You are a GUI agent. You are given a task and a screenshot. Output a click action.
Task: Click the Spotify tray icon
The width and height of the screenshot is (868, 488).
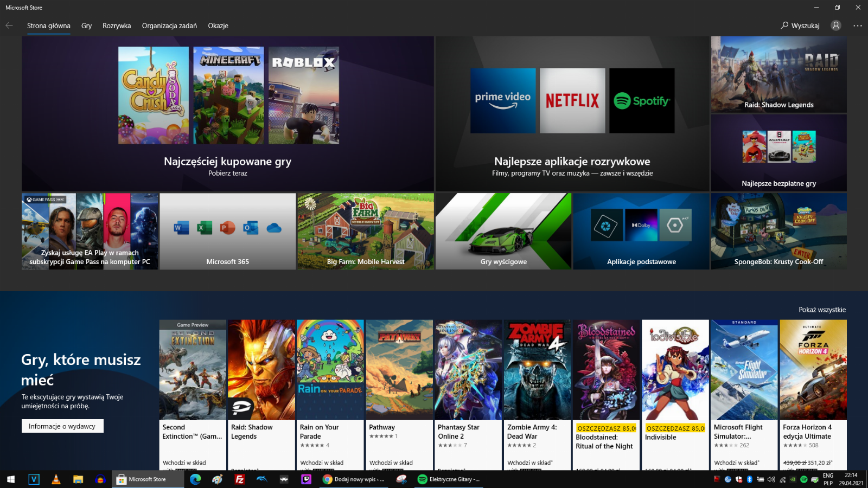(x=803, y=479)
